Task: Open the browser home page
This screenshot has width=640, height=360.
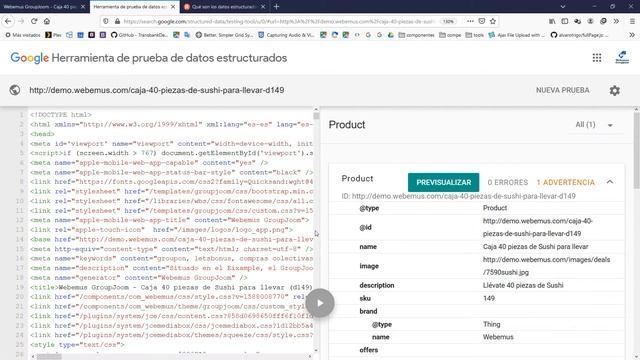Action: (47, 21)
